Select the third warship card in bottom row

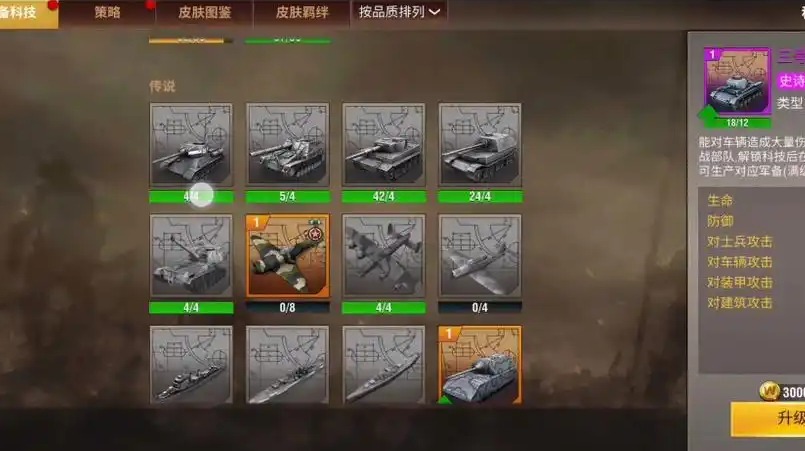click(x=384, y=365)
